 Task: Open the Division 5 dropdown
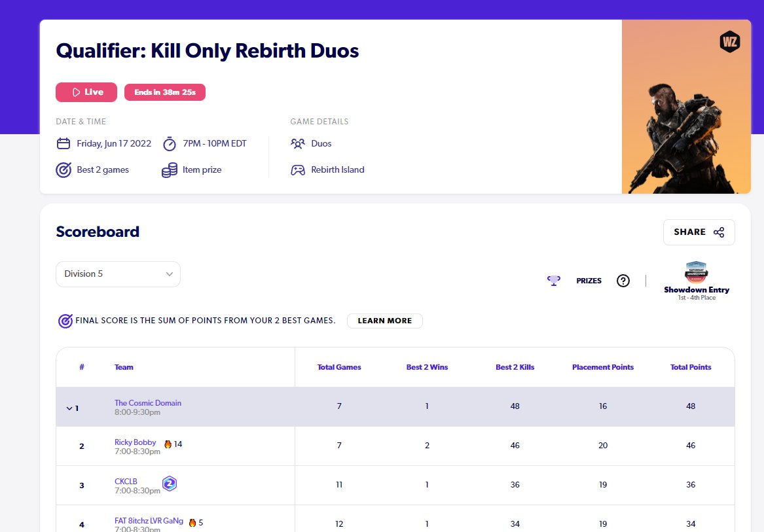coord(118,274)
